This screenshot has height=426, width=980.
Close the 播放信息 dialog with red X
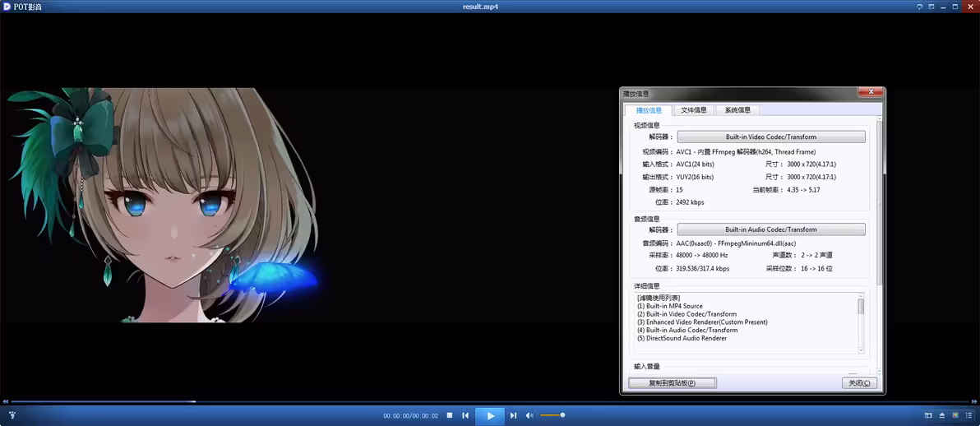870,93
